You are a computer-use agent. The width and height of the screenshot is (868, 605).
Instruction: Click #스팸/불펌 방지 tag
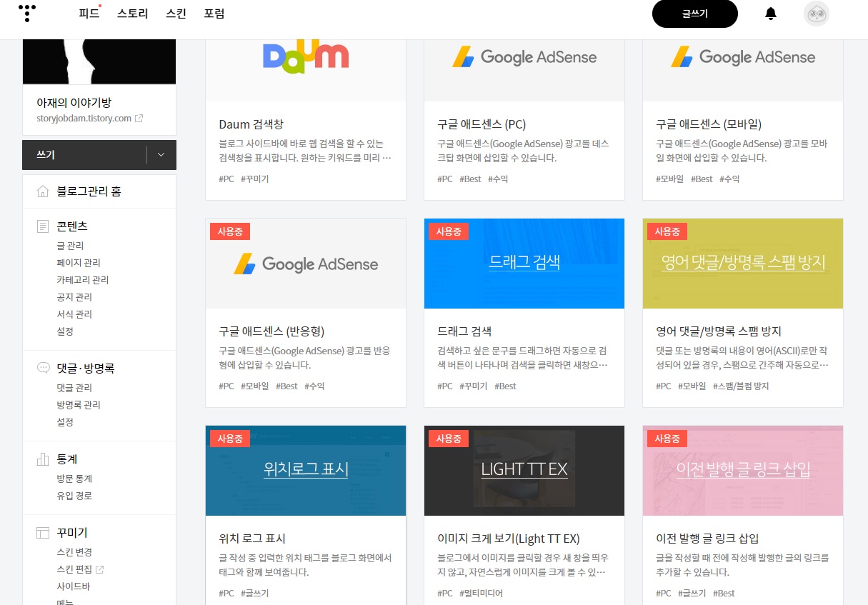pos(741,386)
